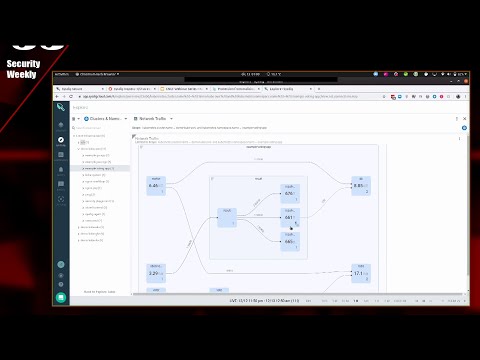The width and height of the screenshot is (480, 360).
Task: Select the inner node showing 665
Action: click(290, 242)
